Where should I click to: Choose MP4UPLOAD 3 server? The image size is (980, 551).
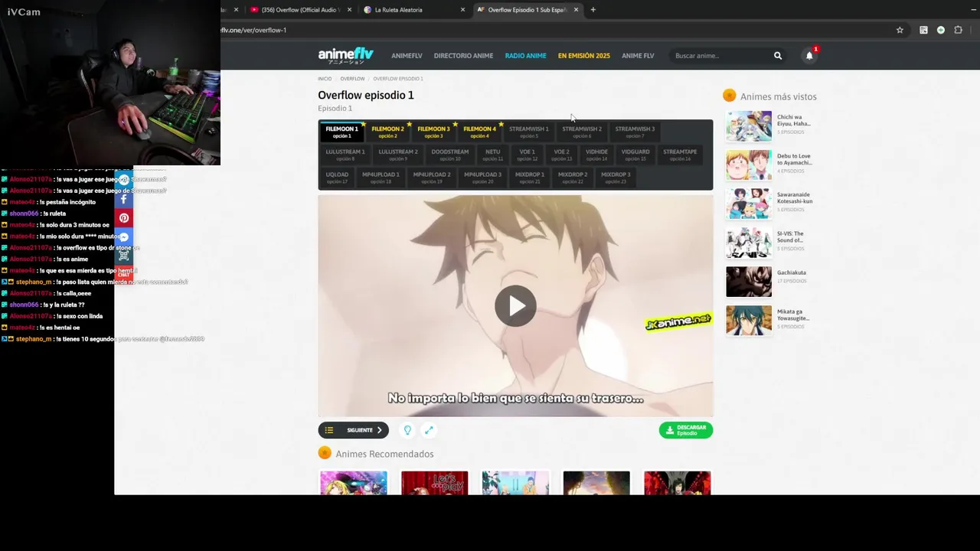(482, 178)
